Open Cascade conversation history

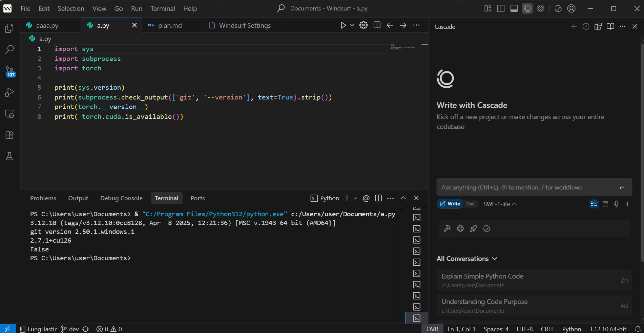586,26
